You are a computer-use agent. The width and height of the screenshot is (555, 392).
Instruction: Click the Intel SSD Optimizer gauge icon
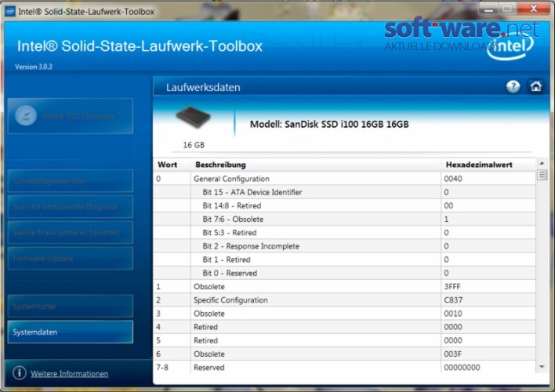tap(26, 116)
